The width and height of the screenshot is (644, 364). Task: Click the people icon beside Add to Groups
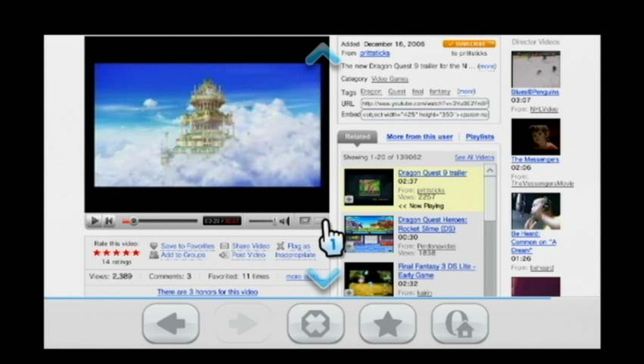[x=154, y=255]
